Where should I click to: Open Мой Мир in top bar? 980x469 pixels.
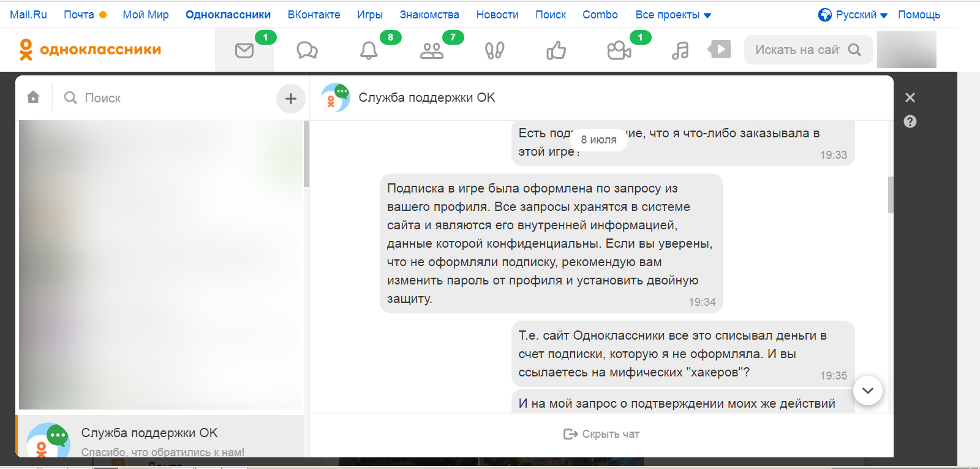click(146, 15)
